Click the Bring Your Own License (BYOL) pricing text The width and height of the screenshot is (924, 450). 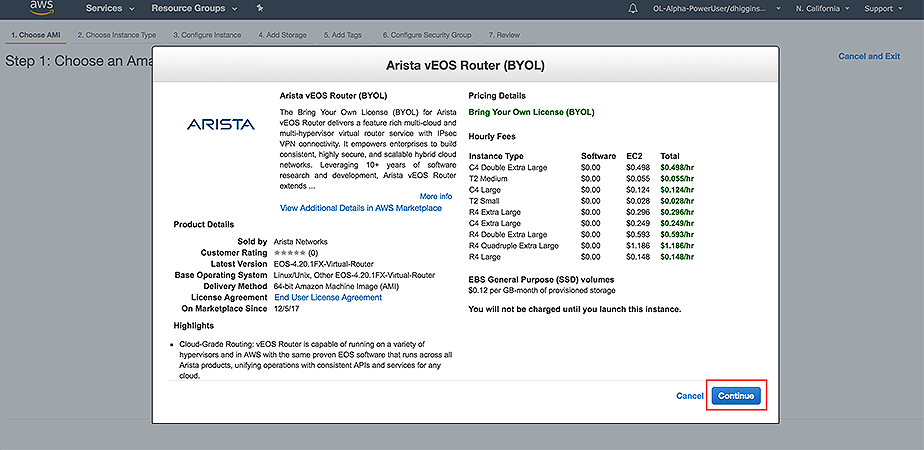pyautogui.click(x=532, y=112)
